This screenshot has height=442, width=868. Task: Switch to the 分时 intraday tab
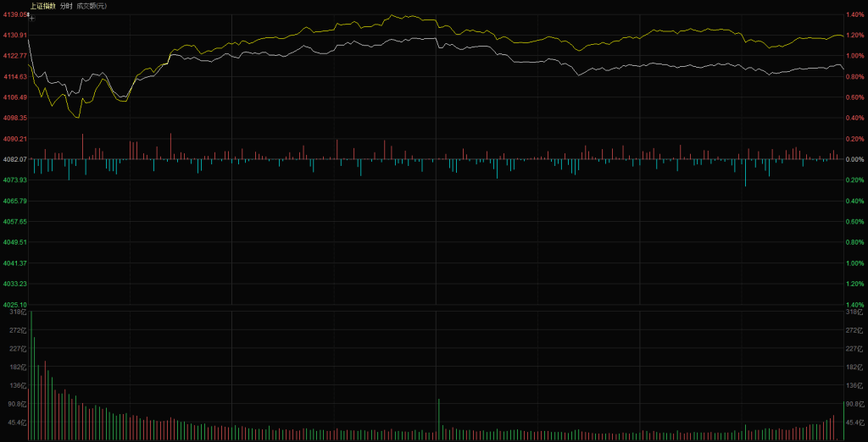click(x=66, y=6)
